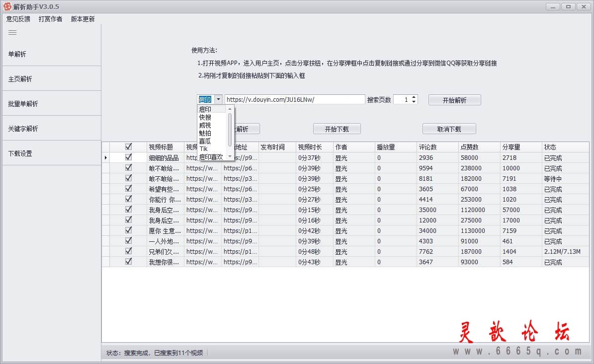The image size is (594, 364).
Task: Toggle checkbox of 我身后空 row with 12000 comments
Action: click(x=128, y=220)
